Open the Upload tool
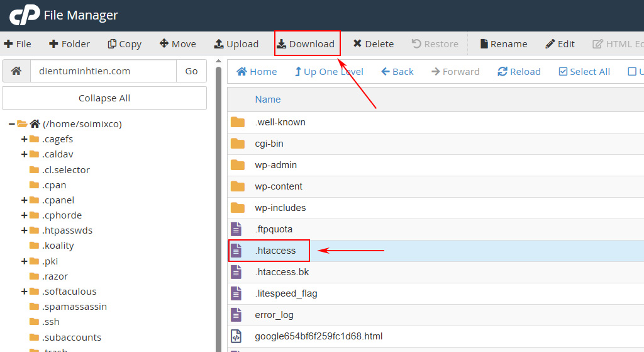Image resolution: width=644 pixels, height=352 pixels. [236, 44]
